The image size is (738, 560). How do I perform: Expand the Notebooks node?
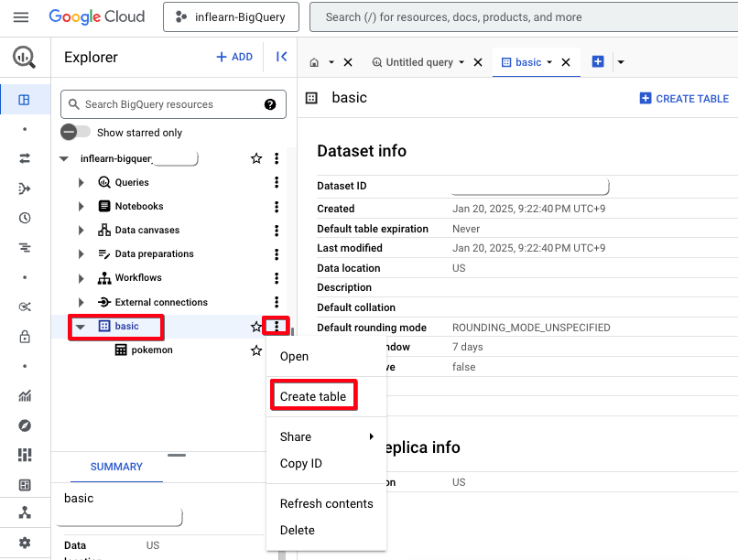pyautogui.click(x=81, y=207)
